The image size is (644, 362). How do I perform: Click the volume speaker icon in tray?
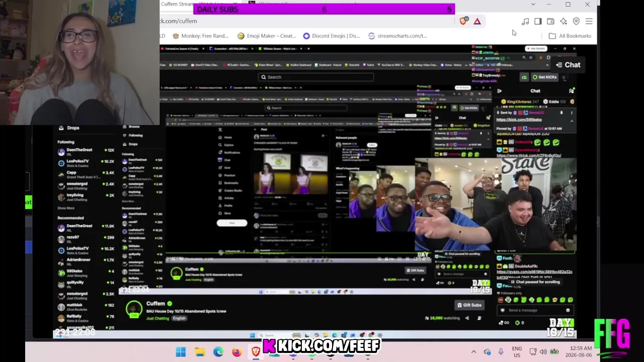coord(543,352)
